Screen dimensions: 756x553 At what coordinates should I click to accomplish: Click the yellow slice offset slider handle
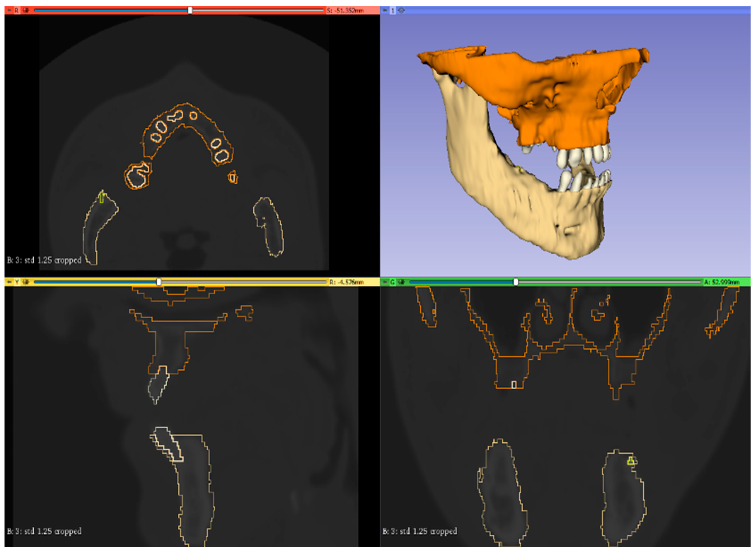pyautogui.click(x=159, y=282)
